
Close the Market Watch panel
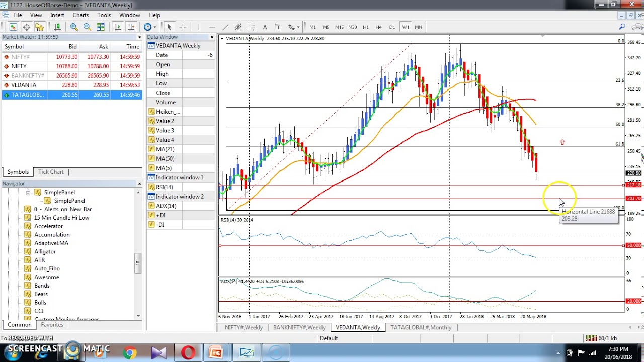pos(139,37)
